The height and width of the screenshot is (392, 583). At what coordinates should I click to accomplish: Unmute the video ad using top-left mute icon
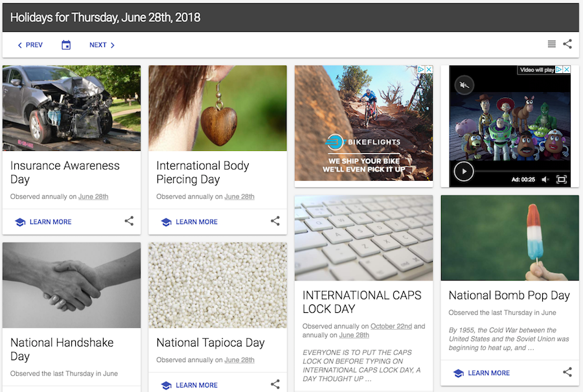coord(464,85)
